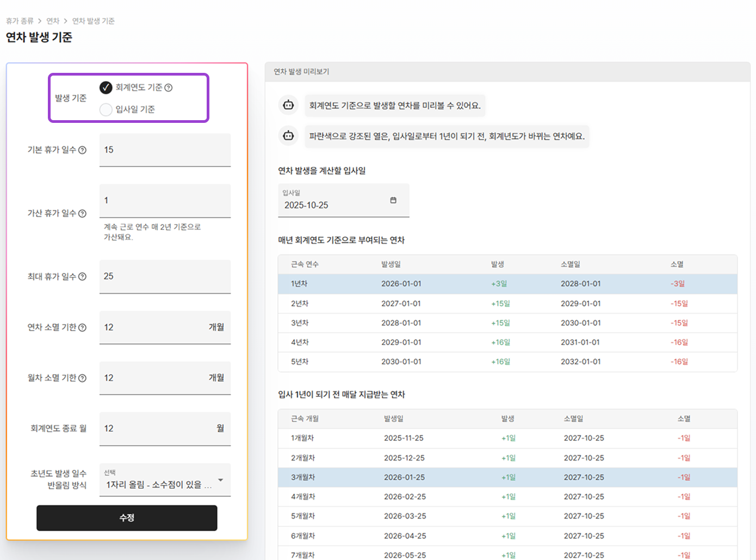Select the 회계연도 기준 radio option
756x560 pixels.
point(106,88)
